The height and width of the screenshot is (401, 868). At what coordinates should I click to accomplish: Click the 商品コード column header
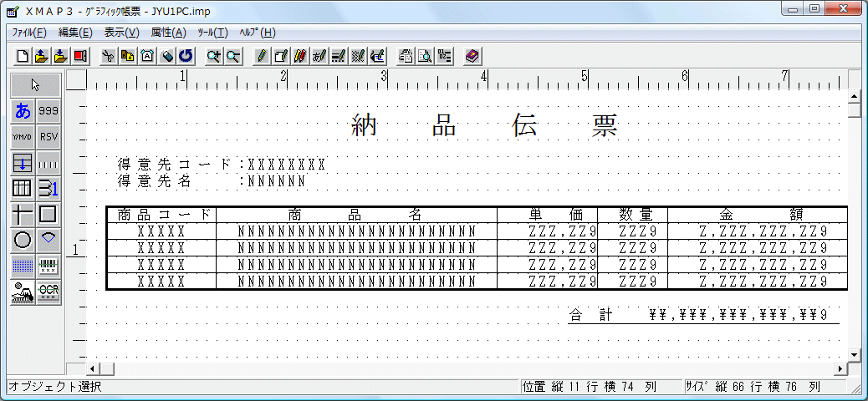click(165, 215)
